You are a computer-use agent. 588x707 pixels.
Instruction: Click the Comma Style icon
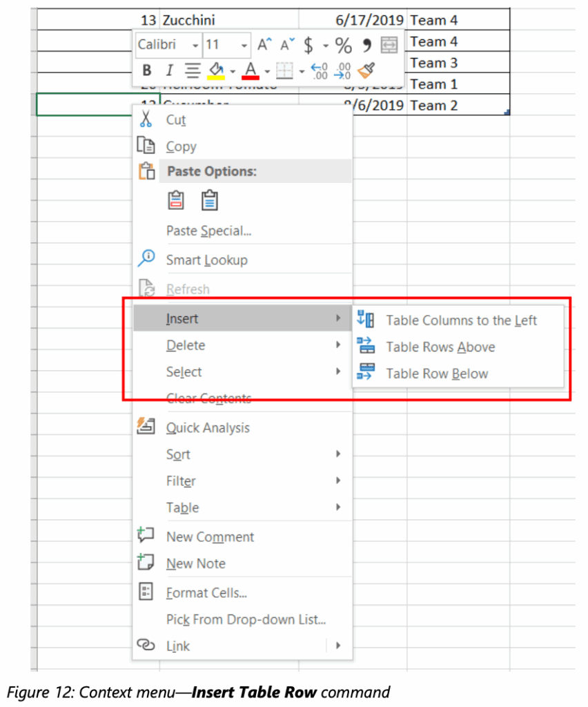tap(364, 45)
